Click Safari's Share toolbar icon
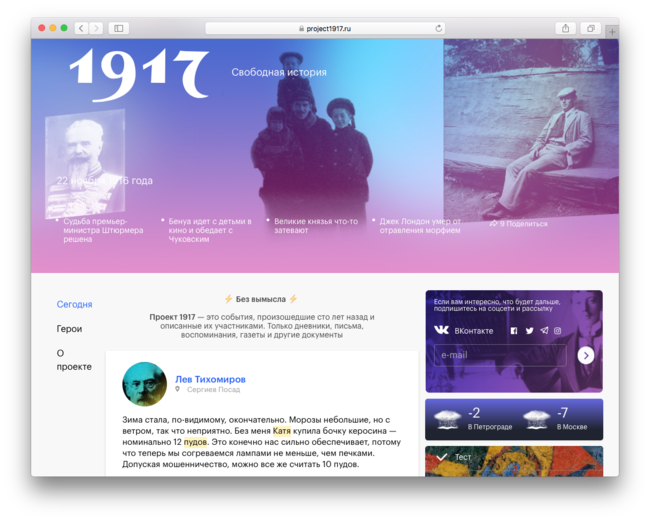The width and height of the screenshot is (650, 521). pos(565,28)
